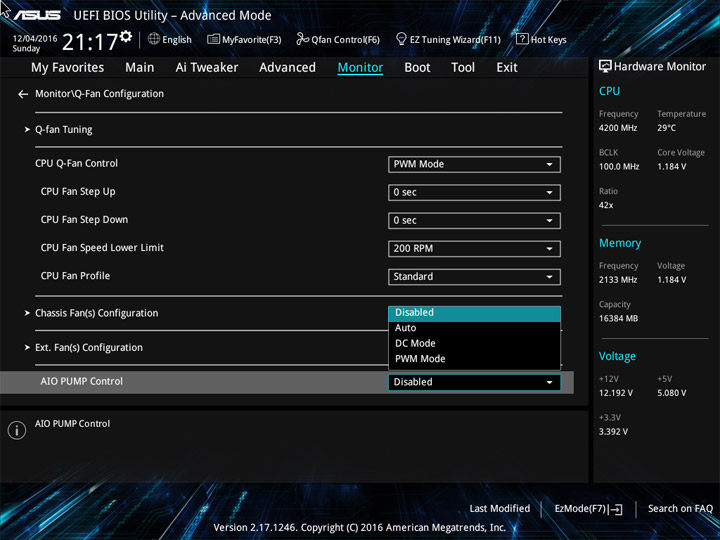Open MyFavorite(F3) list icon

point(213,39)
